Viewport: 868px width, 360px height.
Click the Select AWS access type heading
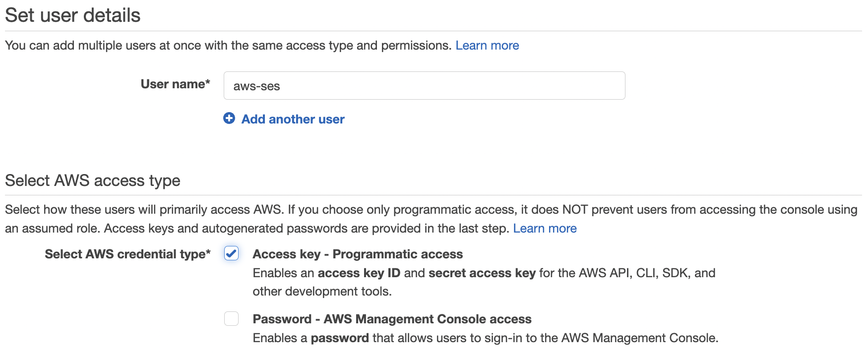click(93, 180)
